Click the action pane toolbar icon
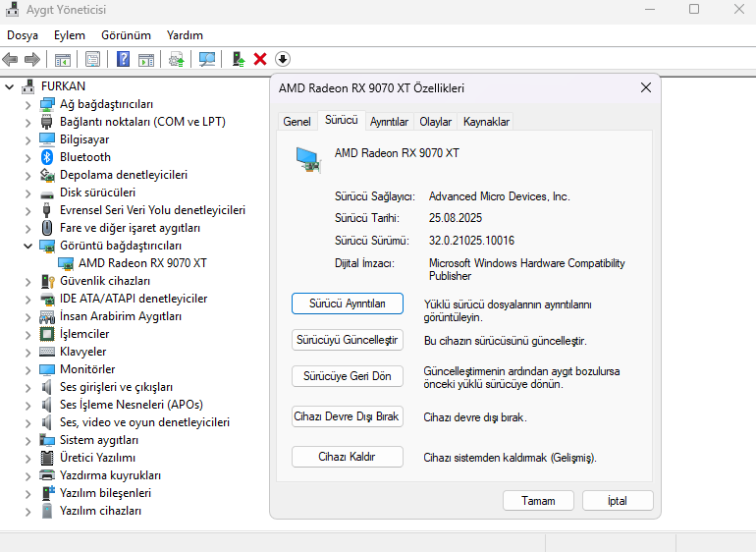 pos(146,59)
